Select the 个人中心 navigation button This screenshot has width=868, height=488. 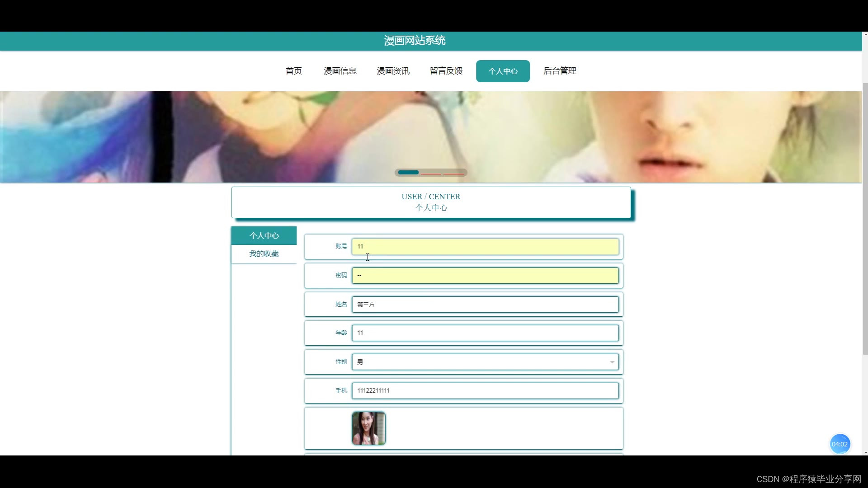503,71
